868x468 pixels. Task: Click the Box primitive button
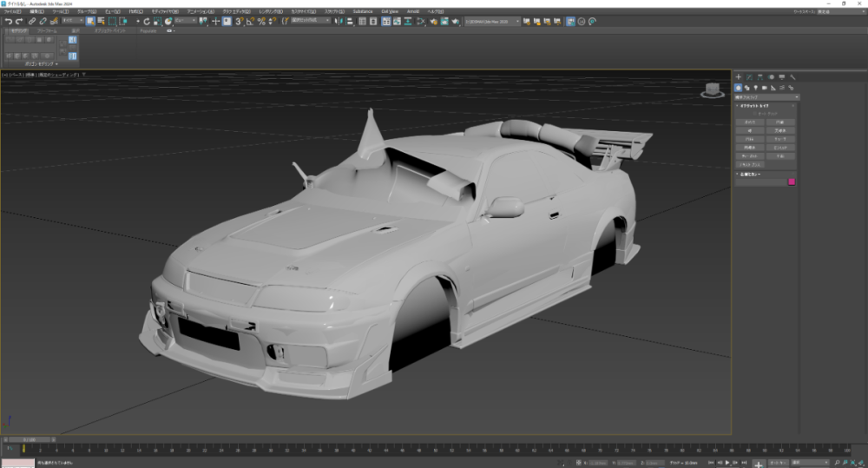pos(750,122)
